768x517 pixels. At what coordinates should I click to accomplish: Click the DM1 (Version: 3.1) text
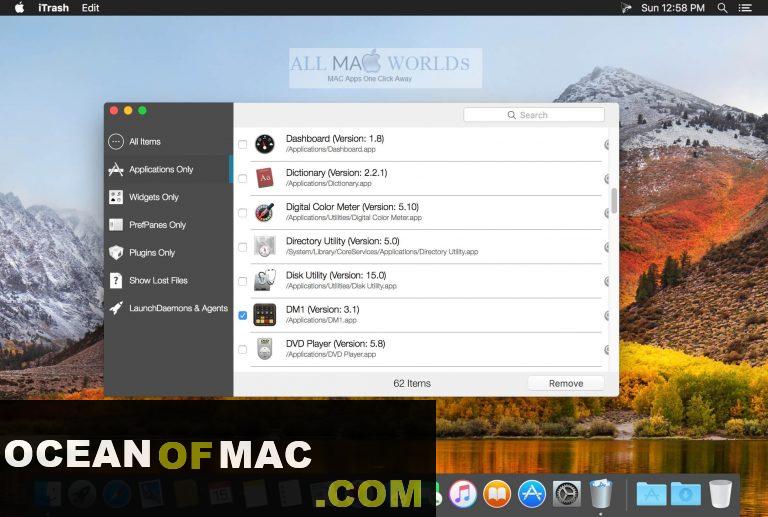pyautogui.click(x=322, y=309)
